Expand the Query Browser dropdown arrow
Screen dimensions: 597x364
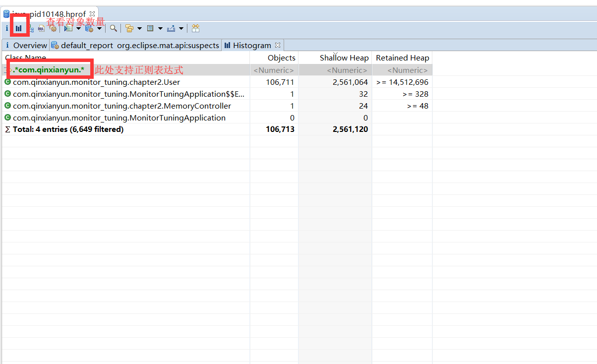coord(99,28)
